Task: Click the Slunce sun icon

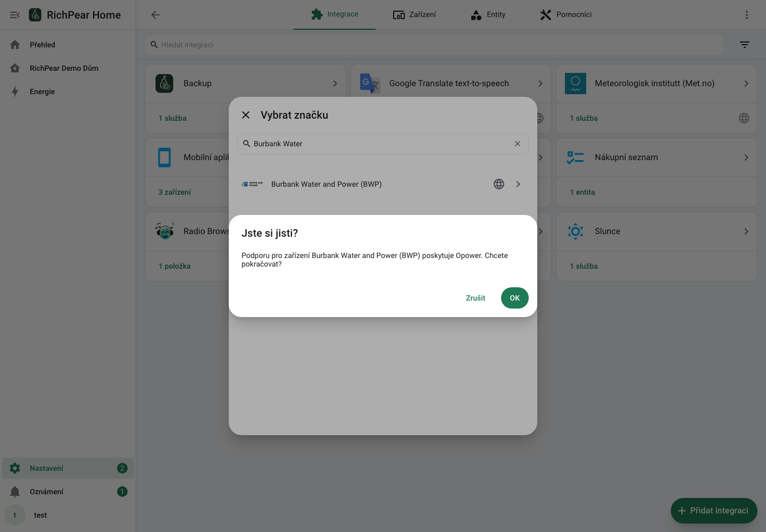Action: [576, 231]
